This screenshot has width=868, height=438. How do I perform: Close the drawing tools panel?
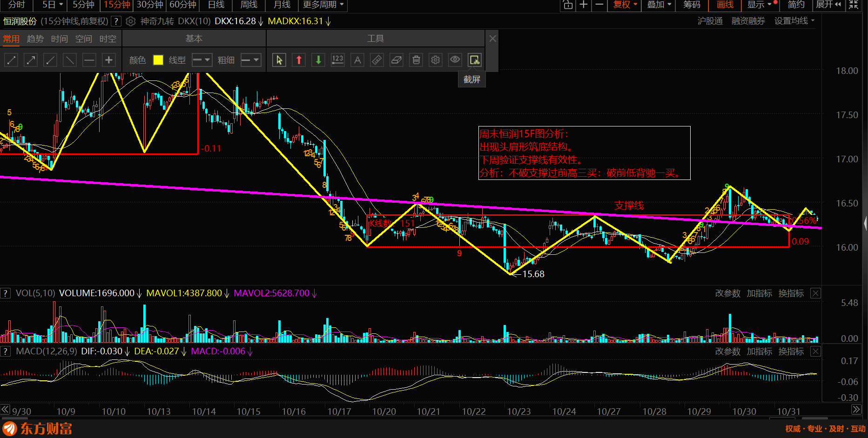pos(492,39)
